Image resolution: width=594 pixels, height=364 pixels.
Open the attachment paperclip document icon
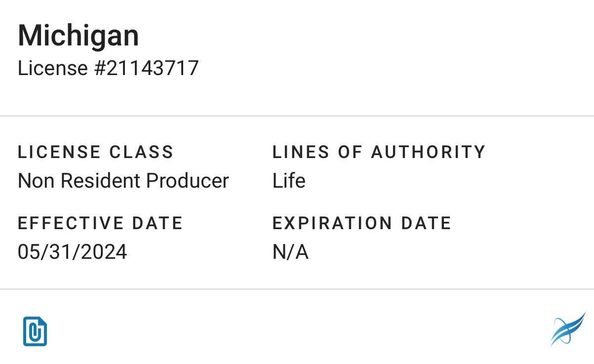pyautogui.click(x=35, y=331)
